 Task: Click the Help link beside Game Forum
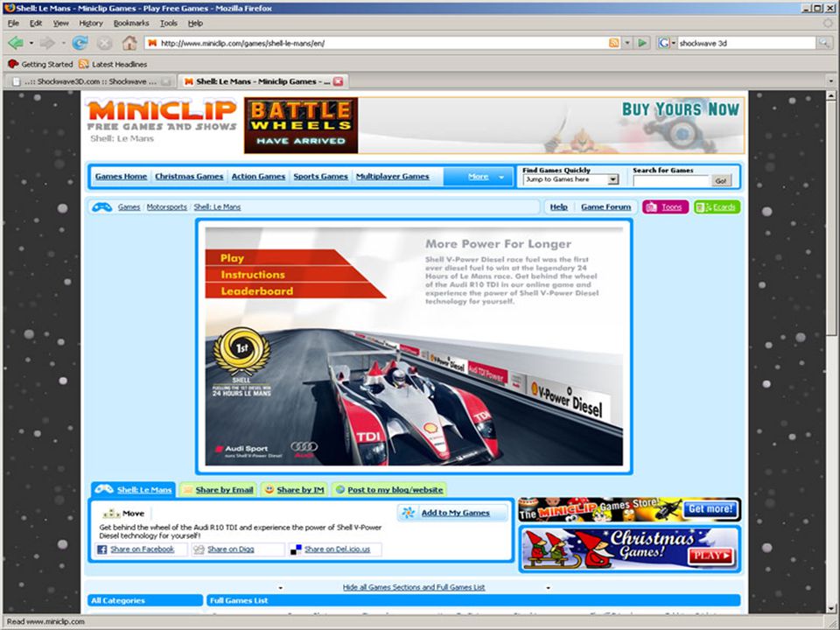pos(559,206)
